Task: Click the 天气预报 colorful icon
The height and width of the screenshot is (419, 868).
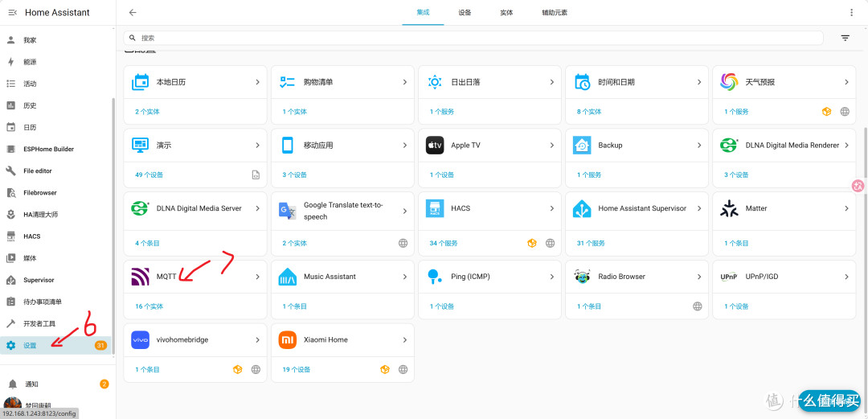Action: (729, 82)
